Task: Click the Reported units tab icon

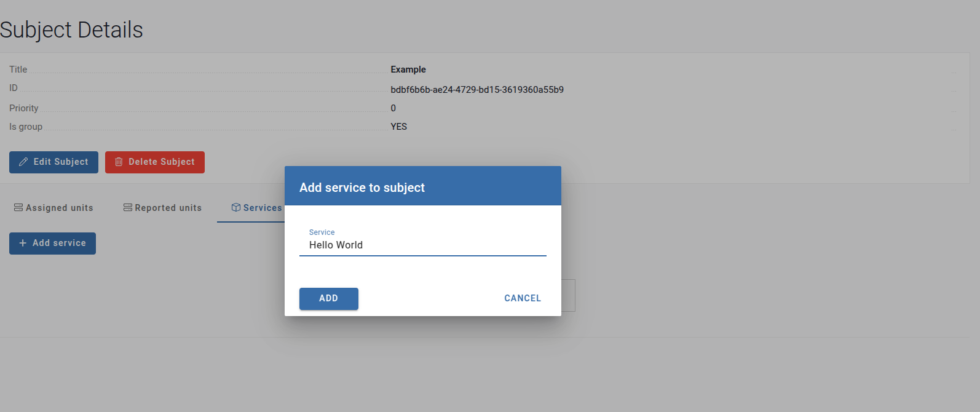Action: (x=128, y=208)
